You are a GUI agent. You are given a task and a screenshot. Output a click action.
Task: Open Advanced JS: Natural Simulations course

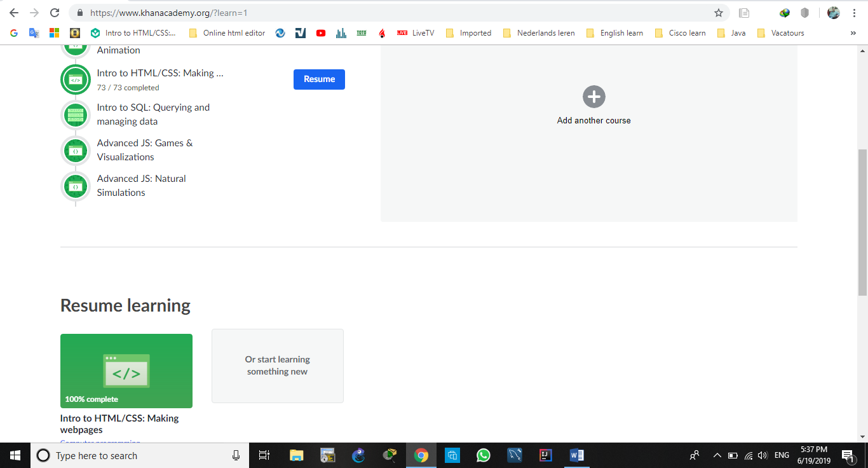[x=141, y=186]
